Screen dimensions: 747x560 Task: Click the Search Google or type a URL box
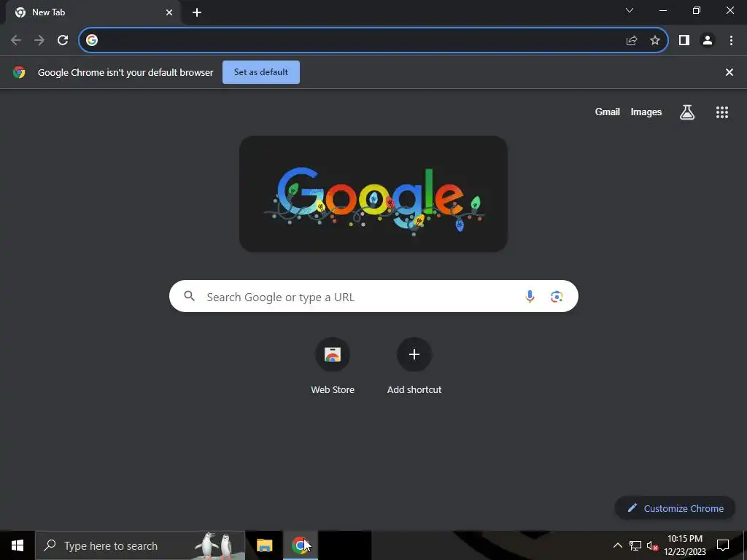pyautogui.click(x=373, y=296)
